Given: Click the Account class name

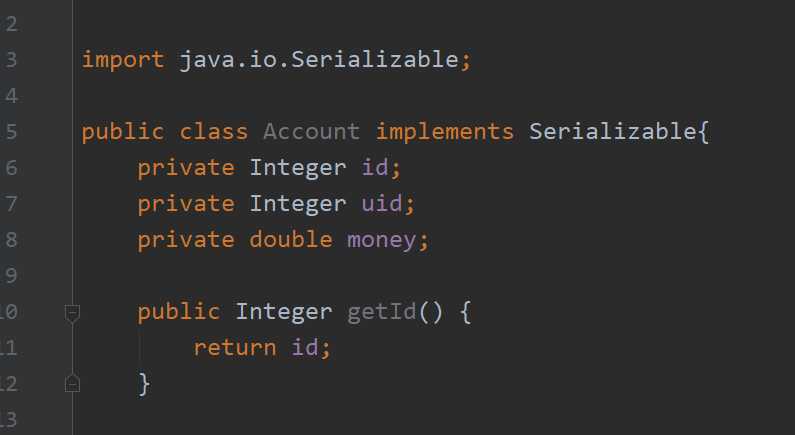Looking at the screenshot, I should (x=311, y=132).
